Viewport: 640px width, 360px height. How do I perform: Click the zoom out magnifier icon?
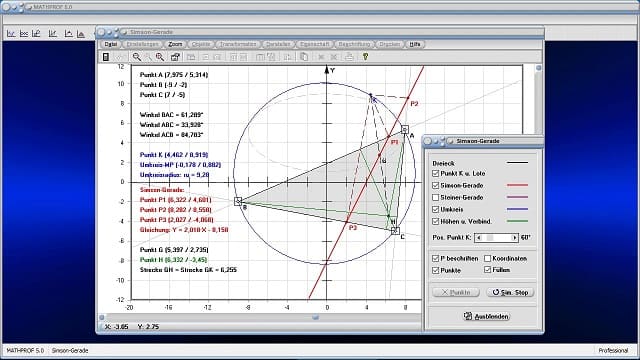click(136, 57)
